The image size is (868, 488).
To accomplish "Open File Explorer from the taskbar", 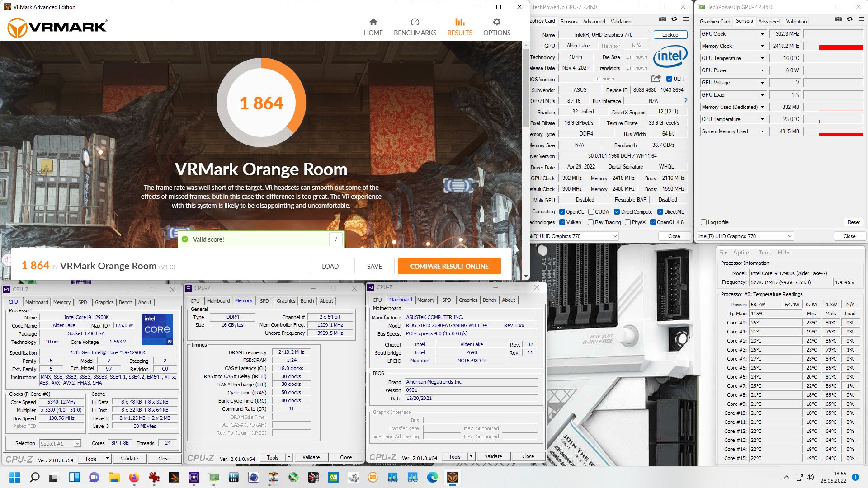I will [114, 477].
